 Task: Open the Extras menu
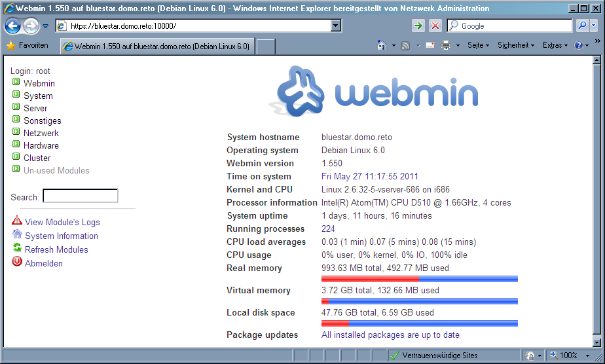pos(555,46)
